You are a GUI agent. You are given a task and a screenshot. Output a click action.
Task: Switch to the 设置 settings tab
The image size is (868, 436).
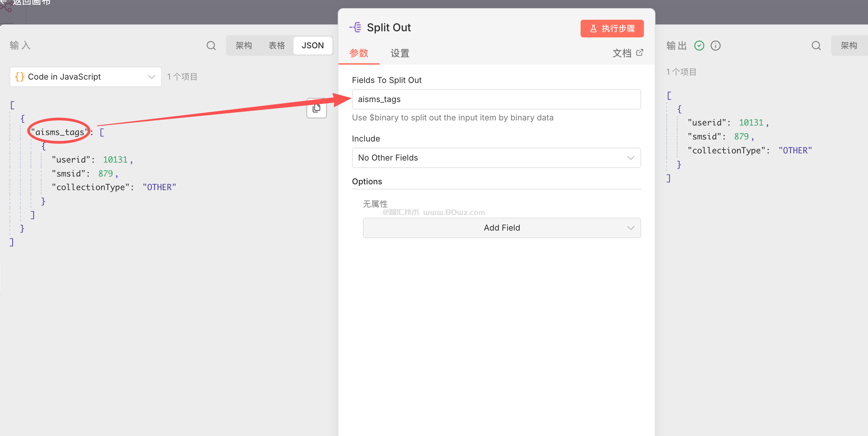[400, 53]
